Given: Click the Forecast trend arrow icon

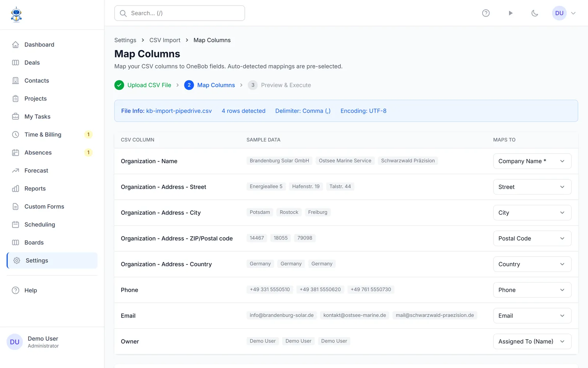Looking at the screenshot, I should coord(15,171).
